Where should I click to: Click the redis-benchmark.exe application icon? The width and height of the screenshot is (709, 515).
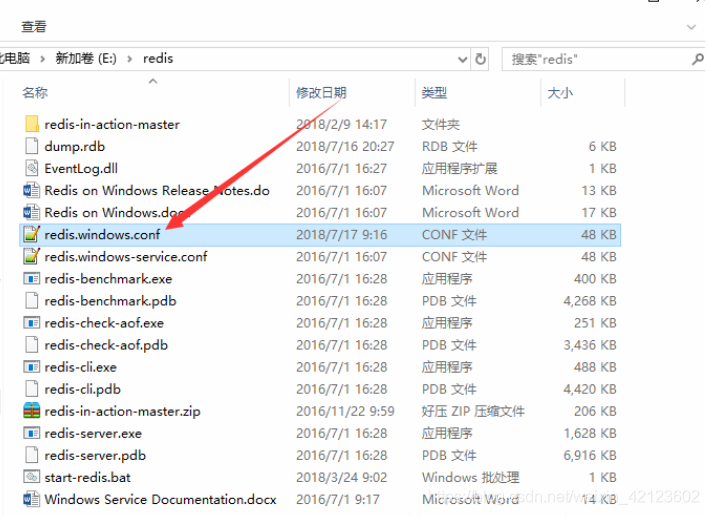(32, 279)
